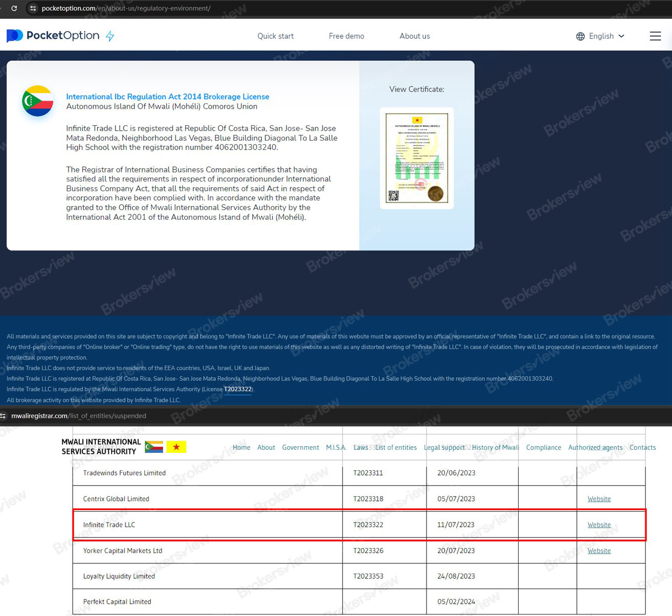
Task: Open site info icon beside pocketoption.com URL
Action: 33,8
